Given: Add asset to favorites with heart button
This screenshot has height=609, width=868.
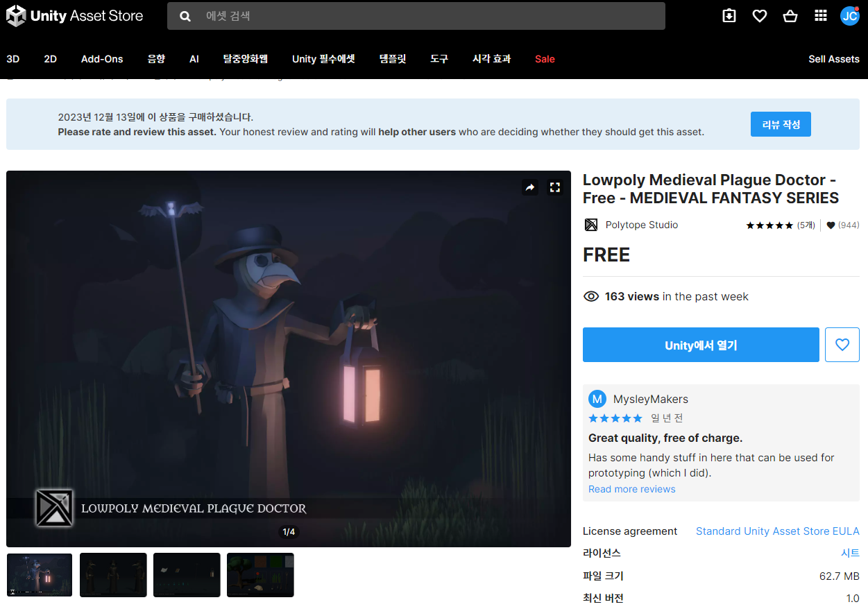Looking at the screenshot, I should point(842,345).
